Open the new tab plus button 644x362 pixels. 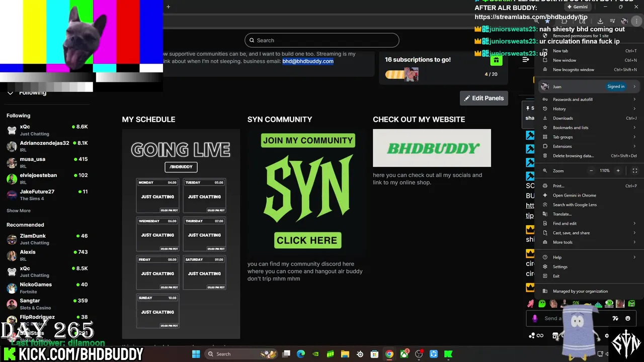coord(168,7)
